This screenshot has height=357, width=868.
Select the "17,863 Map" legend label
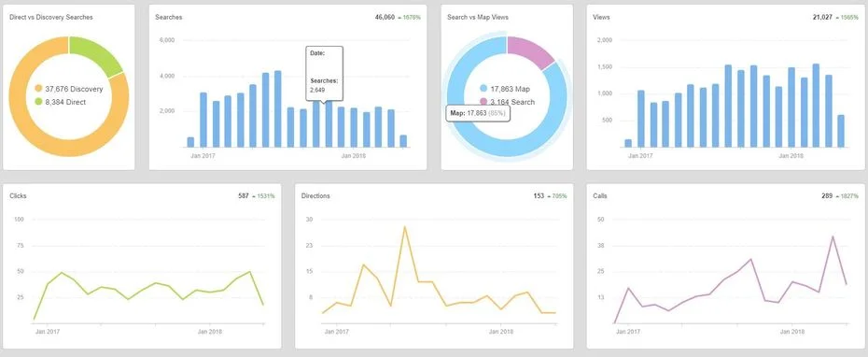[510, 89]
